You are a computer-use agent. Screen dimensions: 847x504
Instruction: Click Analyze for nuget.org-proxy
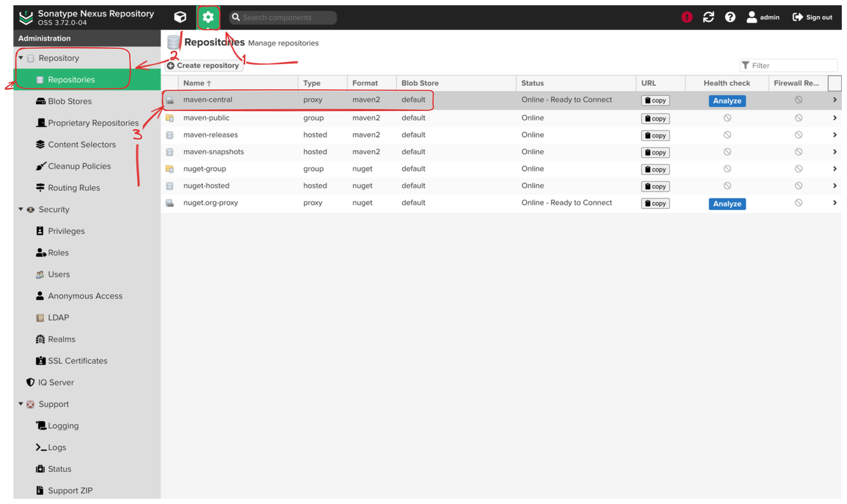727,204
